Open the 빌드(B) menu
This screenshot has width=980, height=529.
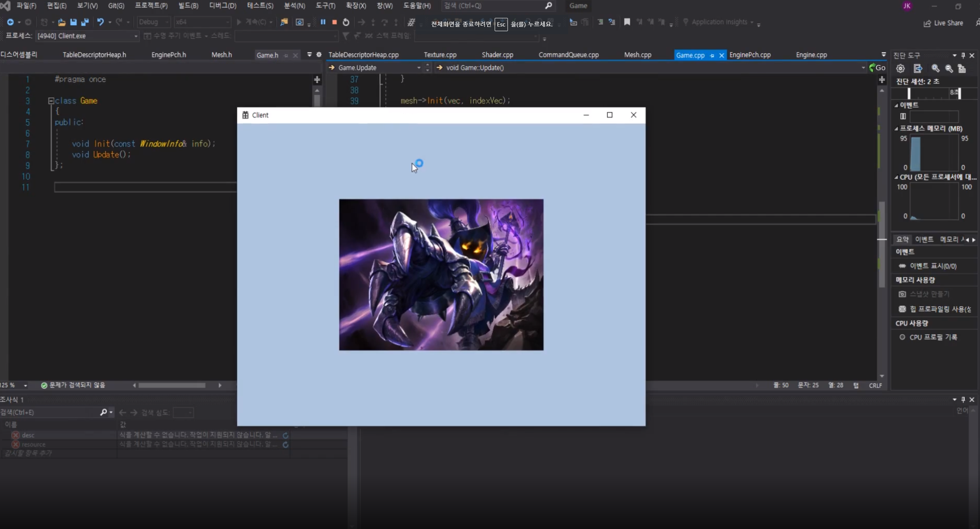188,5
